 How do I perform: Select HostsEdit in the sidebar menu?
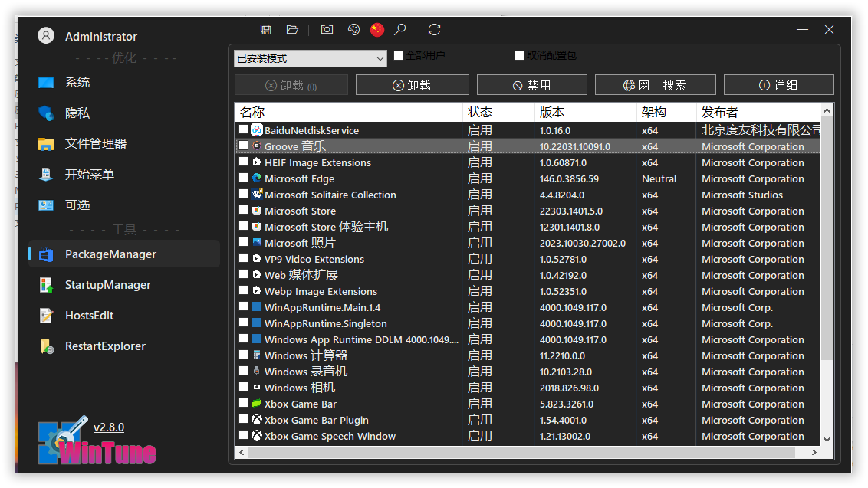89,316
